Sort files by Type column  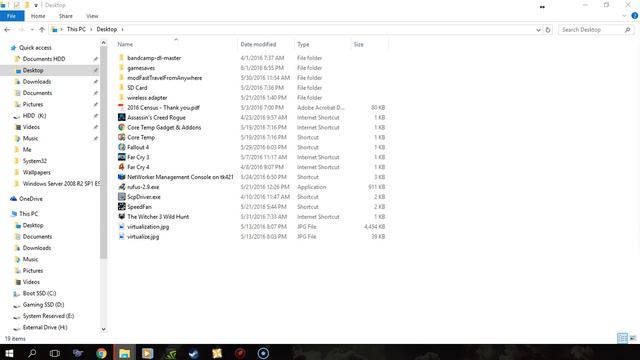coord(303,44)
